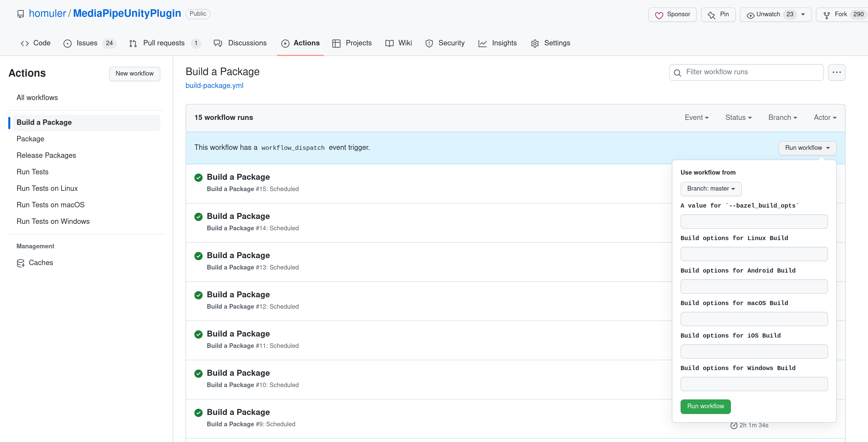Open the workflow runs overflow menu
The width and height of the screenshot is (868, 442).
837,72
